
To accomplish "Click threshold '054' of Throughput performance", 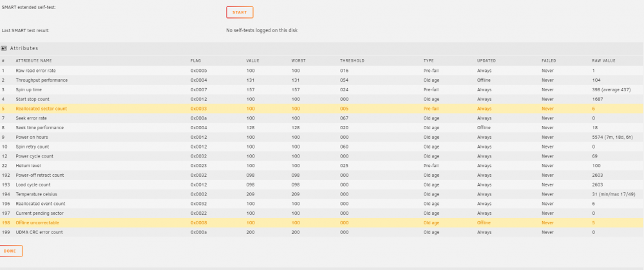I will (344, 80).
